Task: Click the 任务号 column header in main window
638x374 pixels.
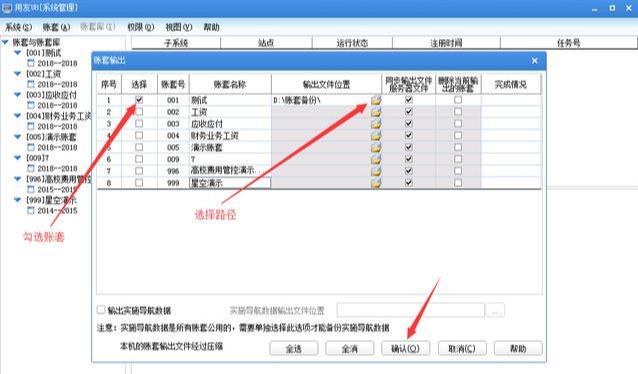Action: click(x=568, y=43)
